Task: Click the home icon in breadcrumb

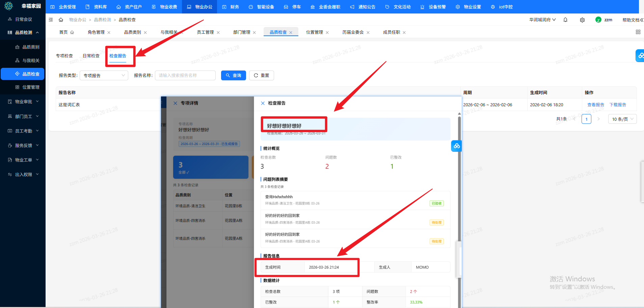Action: coord(61,20)
